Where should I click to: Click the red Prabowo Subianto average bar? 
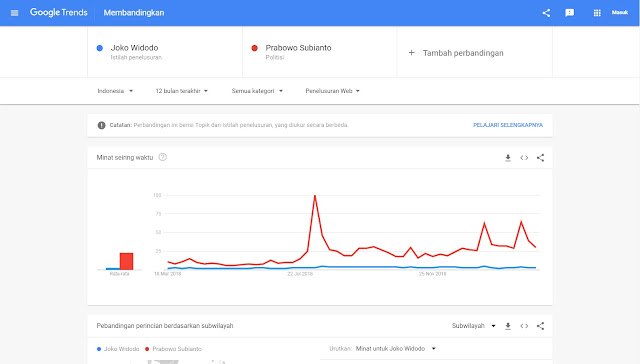[x=127, y=261]
